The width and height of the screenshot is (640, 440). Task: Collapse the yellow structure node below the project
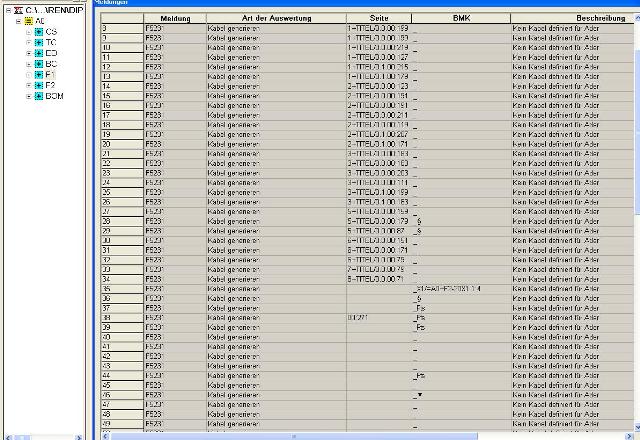[x=18, y=21]
